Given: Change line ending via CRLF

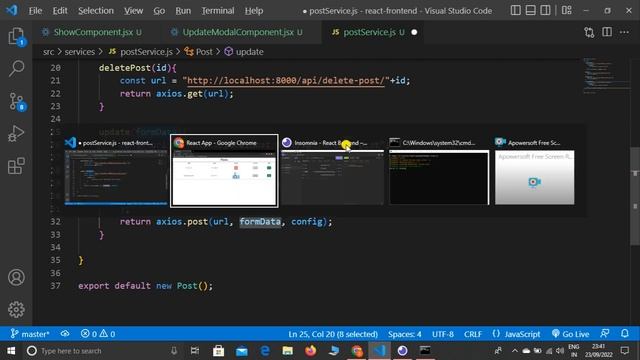Looking at the screenshot, I should click(x=473, y=334).
